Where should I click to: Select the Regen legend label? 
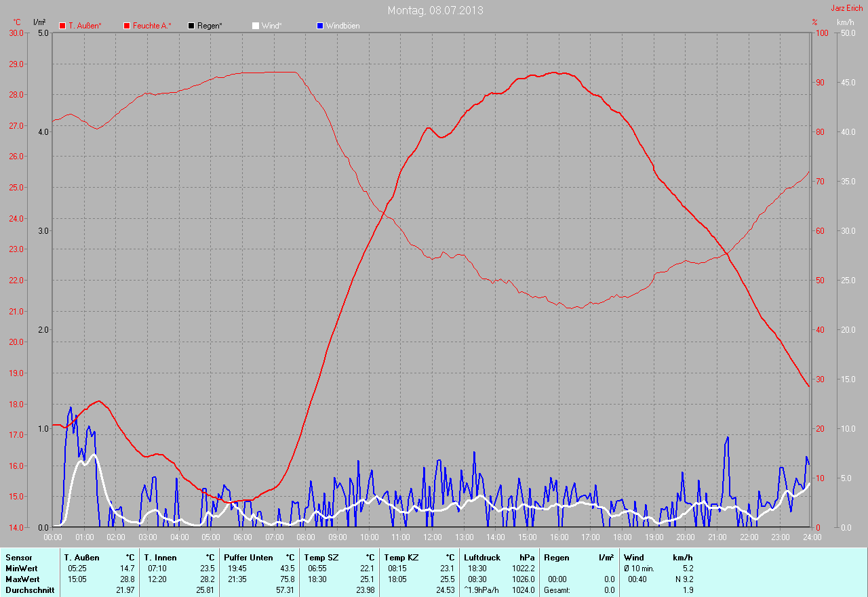[210, 26]
